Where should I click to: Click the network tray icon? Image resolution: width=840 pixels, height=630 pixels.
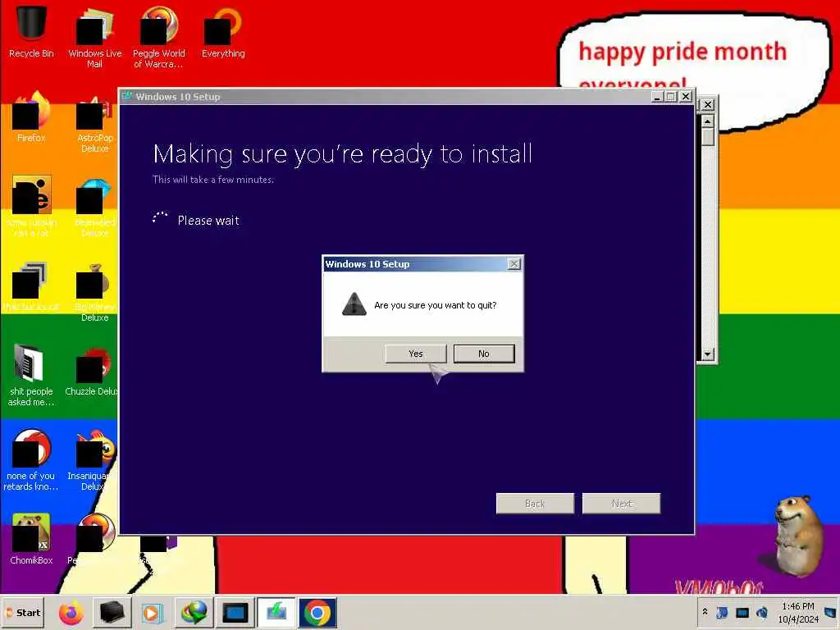coord(722,612)
